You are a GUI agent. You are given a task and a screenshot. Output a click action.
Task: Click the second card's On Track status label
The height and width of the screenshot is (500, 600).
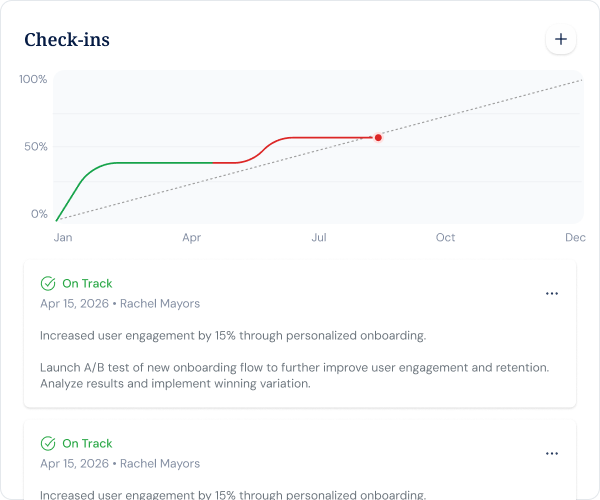click(x=87, y=443)
